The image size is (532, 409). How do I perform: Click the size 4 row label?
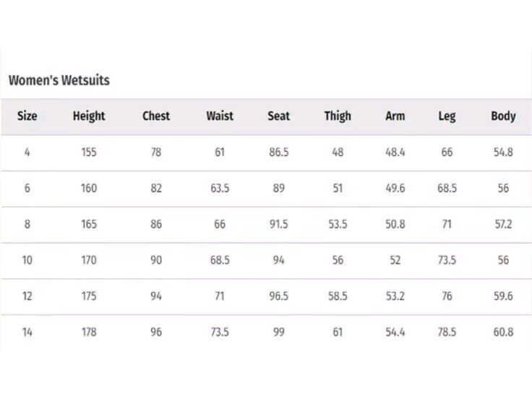[x=27, y=152]
